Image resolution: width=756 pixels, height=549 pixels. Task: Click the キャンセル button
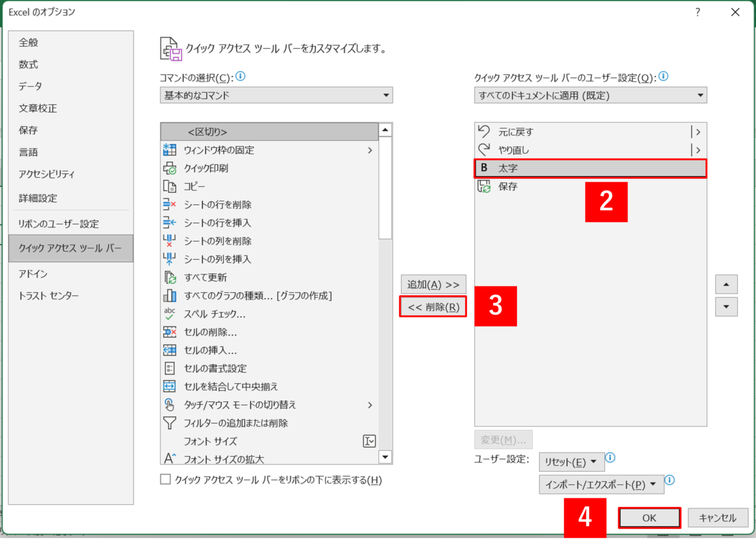tap(718, 518)
